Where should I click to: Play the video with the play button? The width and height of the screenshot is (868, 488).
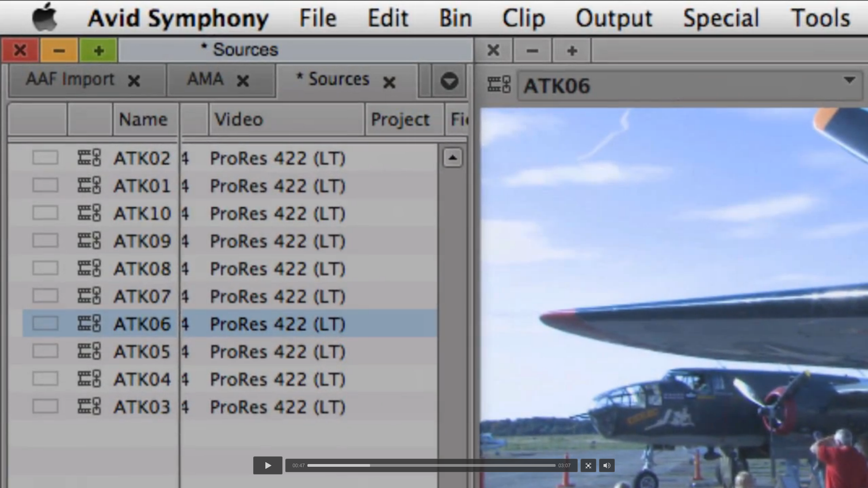(x=268, y=465)
